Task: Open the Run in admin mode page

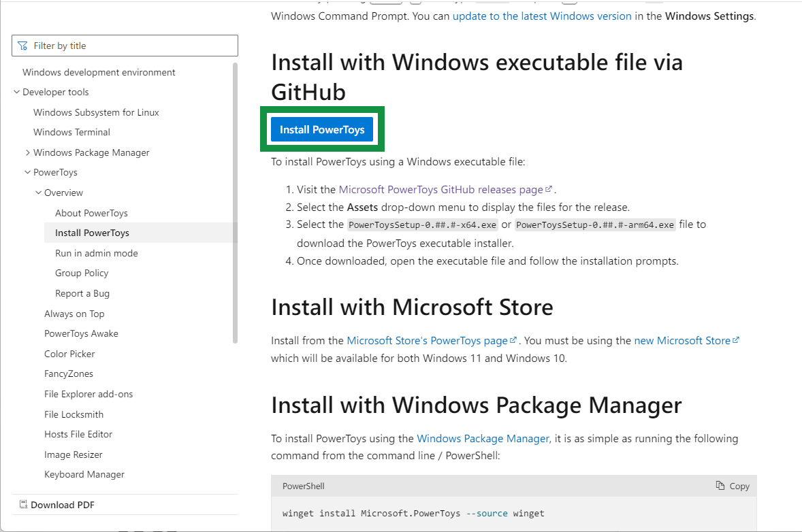Action: pos(97,253)
